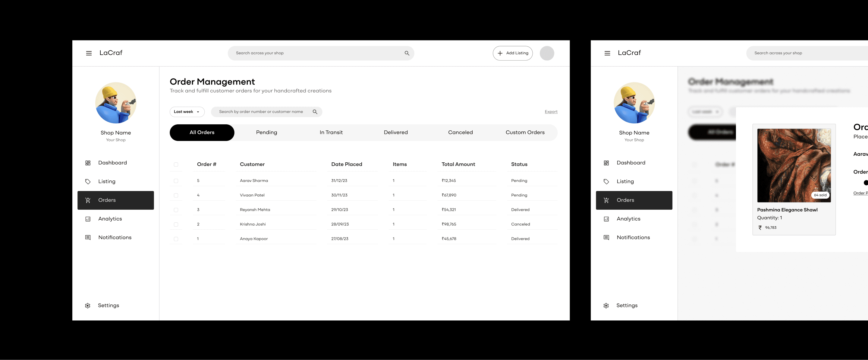Click the Analytics chart icon in the sidebar

[x=88, y=219]
